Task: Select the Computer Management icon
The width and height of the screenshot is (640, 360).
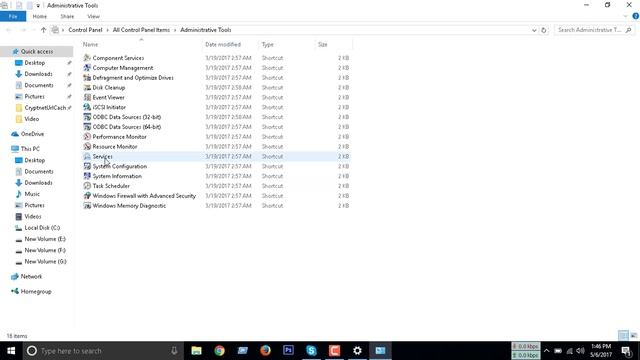Action: [x=87, y=68]
